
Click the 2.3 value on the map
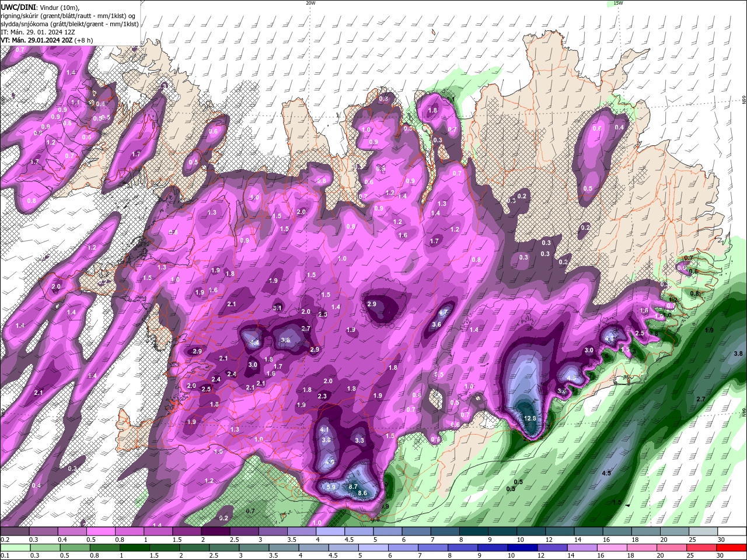pos(322,396)
